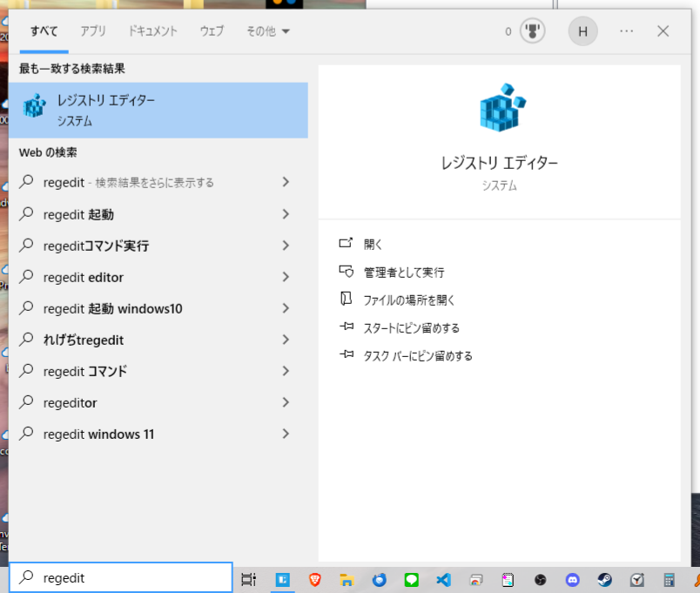Screen dimensions: 700x593
Task: Open the Chrome Remote Desktop taskbar icon
Action: pyautogui.click(x=476, y=580)
